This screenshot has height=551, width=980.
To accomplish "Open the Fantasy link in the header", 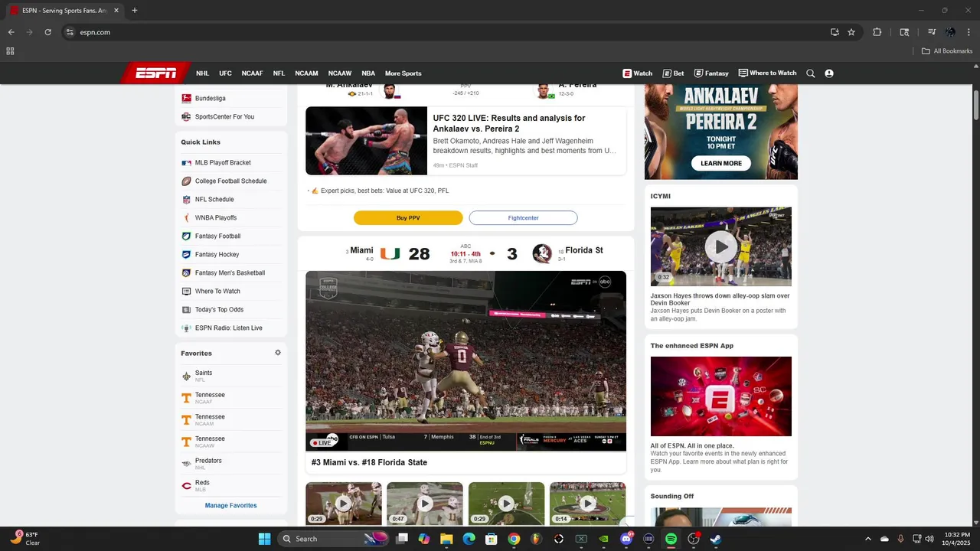I will 711,73.
